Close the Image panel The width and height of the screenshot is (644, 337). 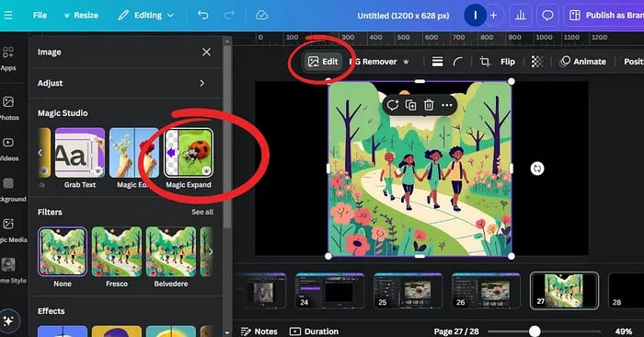(x=207, y=52)
